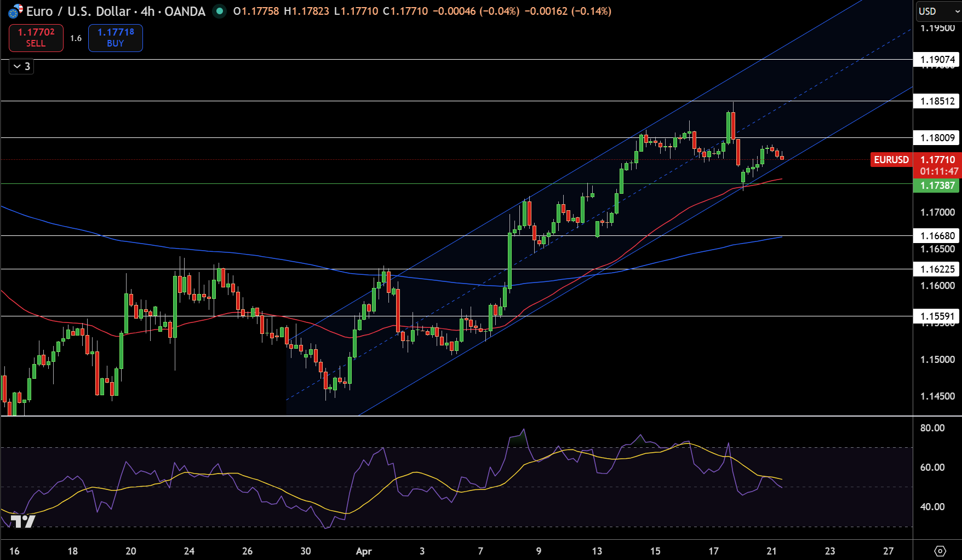The width and height of the screenshot is (962, 560).
Task: Select the 1.16680 price level label
Action: point(937,236)
